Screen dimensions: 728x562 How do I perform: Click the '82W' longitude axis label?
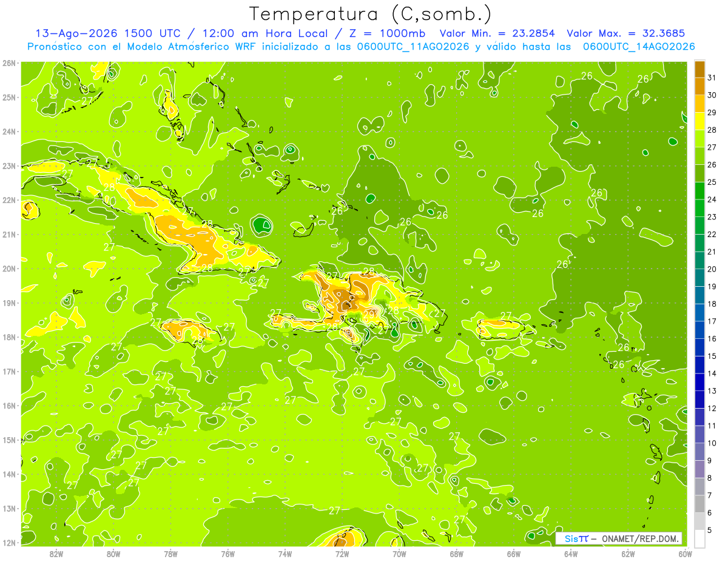tap(56, 554)
